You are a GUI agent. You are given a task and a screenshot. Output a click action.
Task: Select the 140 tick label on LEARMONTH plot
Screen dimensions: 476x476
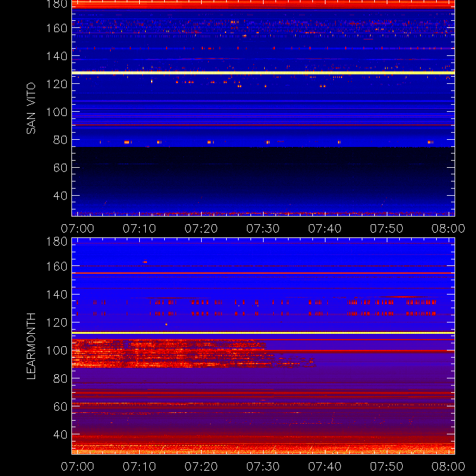click(57, 295)
